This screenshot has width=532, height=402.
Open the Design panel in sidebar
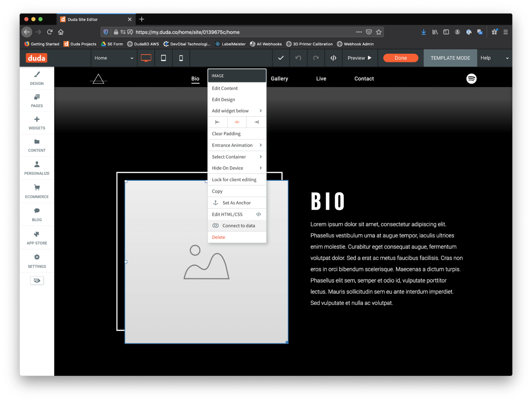pyautogui.click(x=37, y=78)
